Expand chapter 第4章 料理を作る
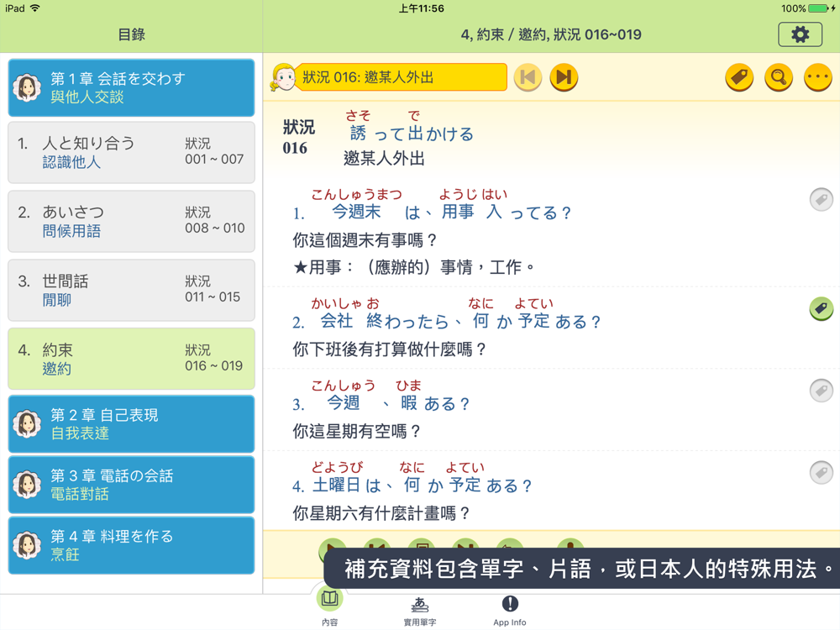Image resolution: width=840 pixels, height=630 pixels. (x=131, y=545)
